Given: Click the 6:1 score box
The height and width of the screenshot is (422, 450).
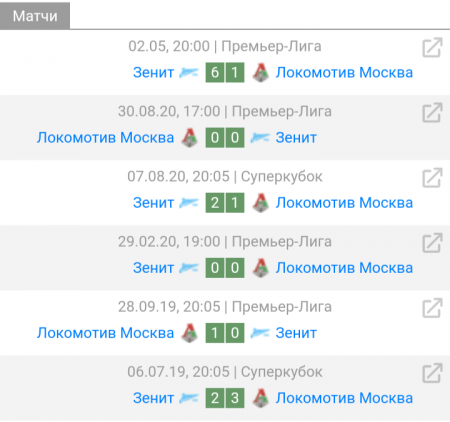Looking at the screenshot, I should (225, 72).
